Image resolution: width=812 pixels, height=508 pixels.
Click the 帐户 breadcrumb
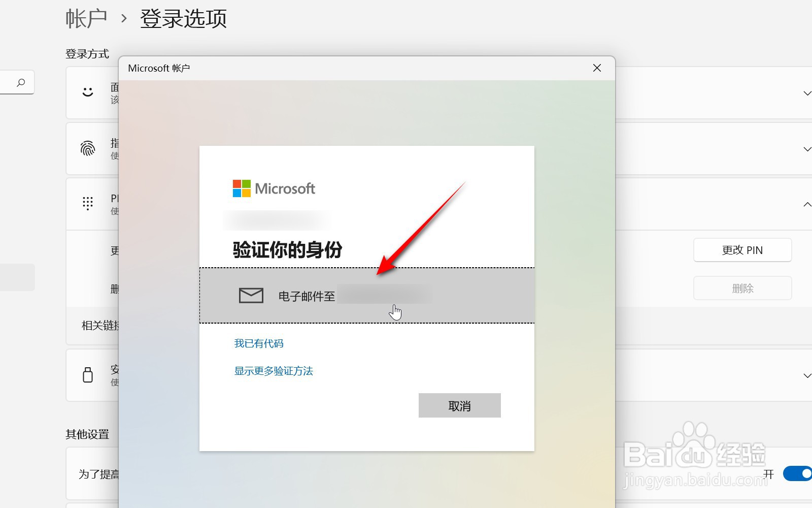point(86,19)
